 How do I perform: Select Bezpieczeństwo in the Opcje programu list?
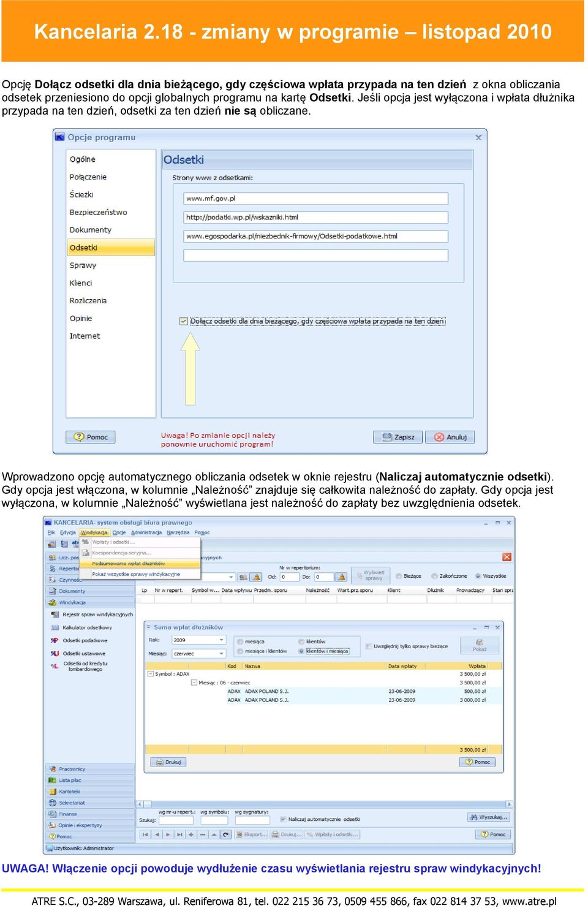point(99,213)
